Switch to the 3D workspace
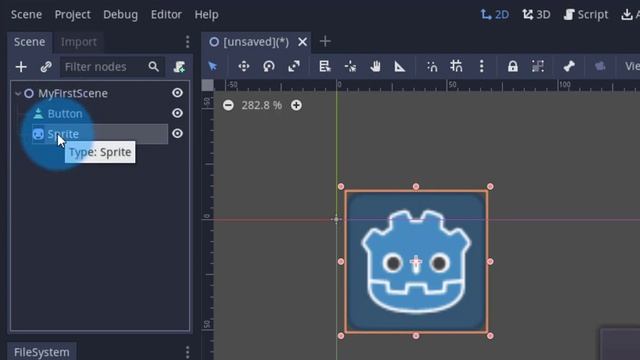 click(x=536, y=15)
